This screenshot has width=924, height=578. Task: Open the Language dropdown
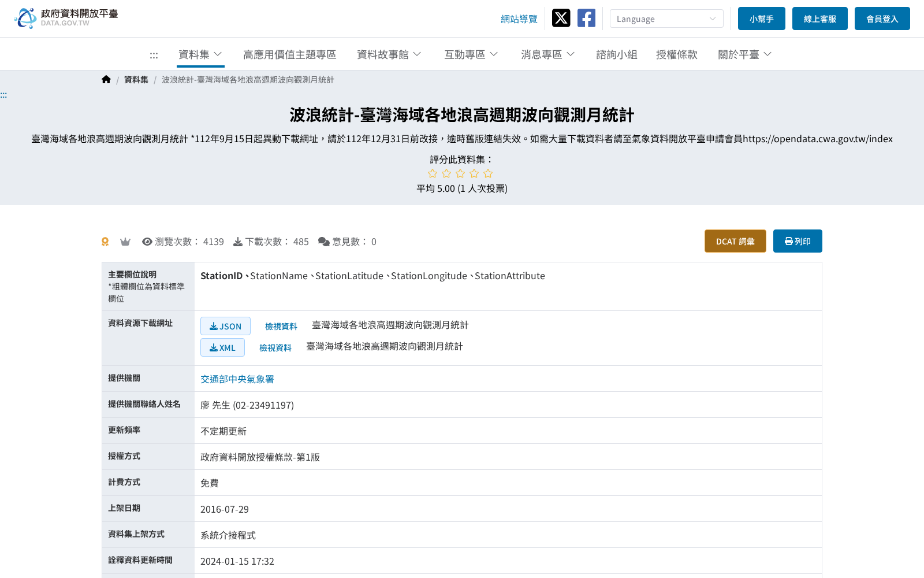pos(666,18)
